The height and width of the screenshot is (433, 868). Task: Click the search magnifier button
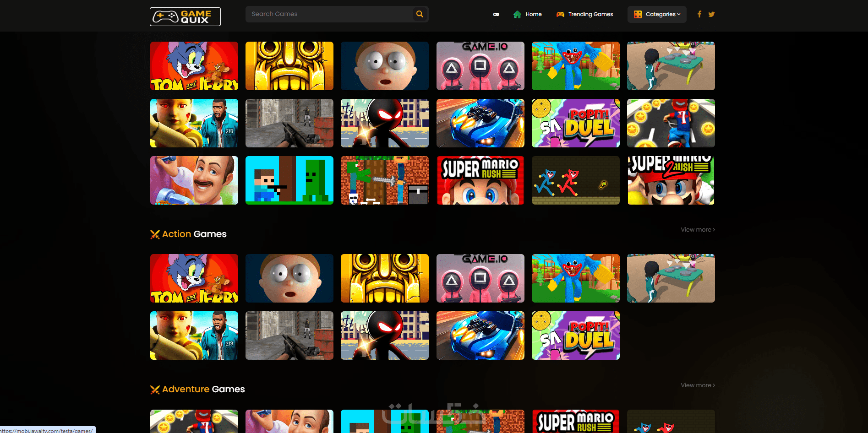tap(420, 14)
